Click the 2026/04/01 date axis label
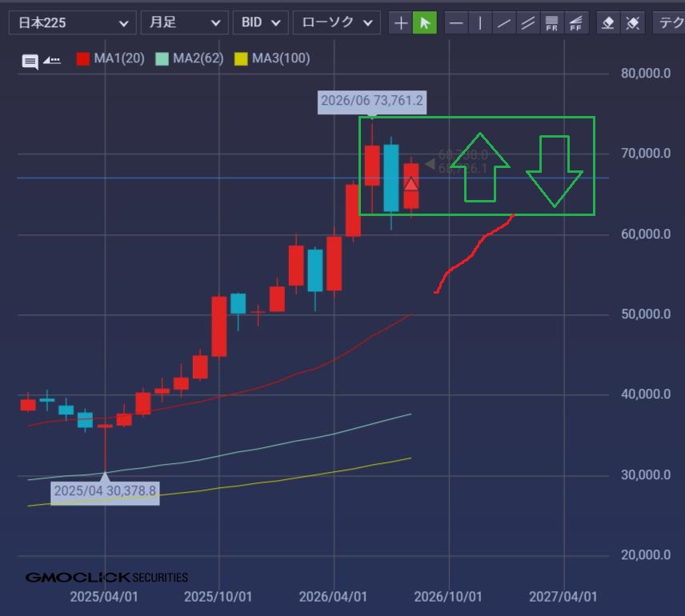 pyautogui.click(x=333, y=597)
